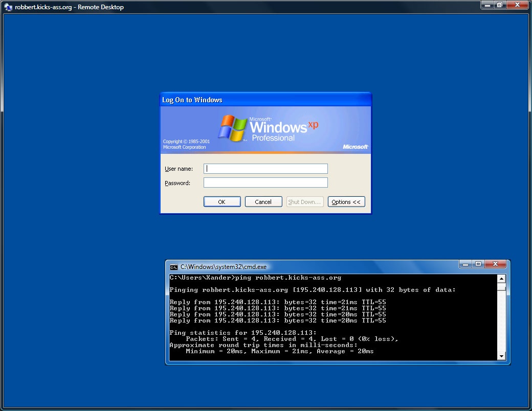The image size is (532, 411).
Task: Click 'Ping statistics for 195.240.128.113:' line
Action: (x=243, y=333)
